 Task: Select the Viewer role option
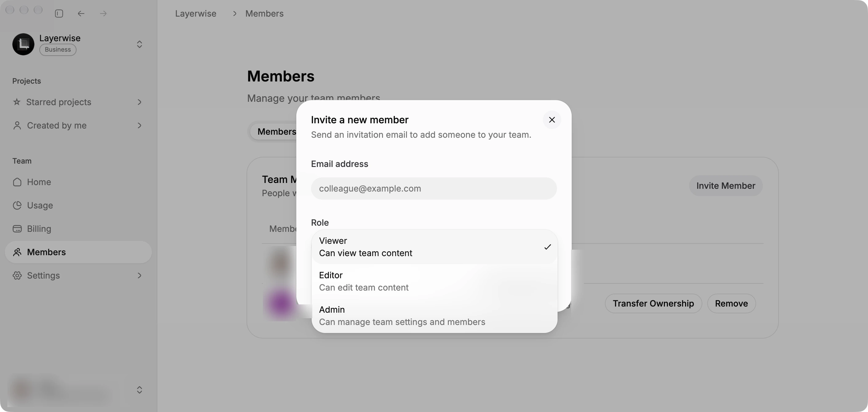[x=434, y=247]
